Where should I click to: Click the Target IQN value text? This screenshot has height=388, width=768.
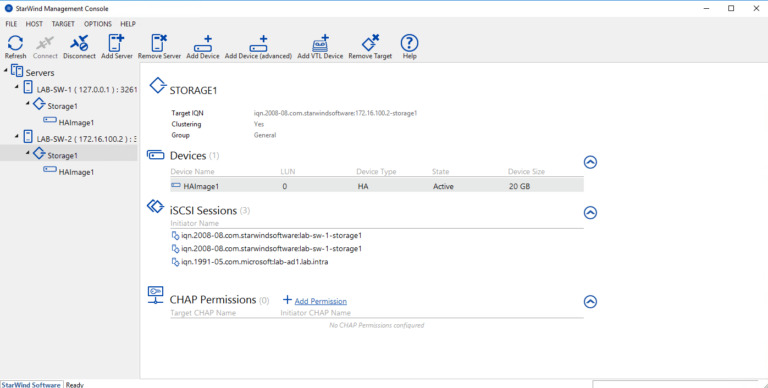(335, 113)
